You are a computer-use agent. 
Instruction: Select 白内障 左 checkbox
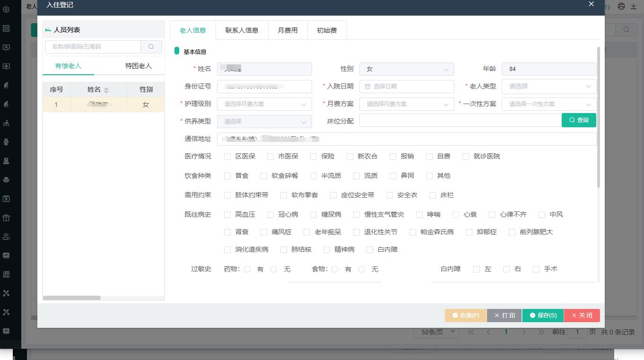(x=477, y=269)
